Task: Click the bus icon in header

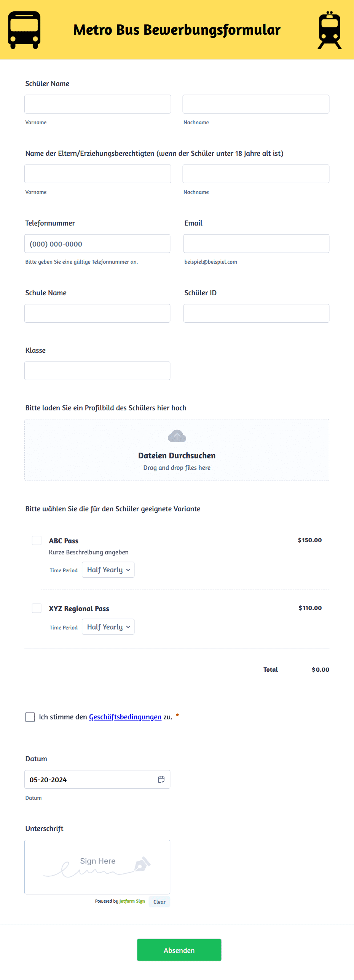Action: click(x=24, y=30)
